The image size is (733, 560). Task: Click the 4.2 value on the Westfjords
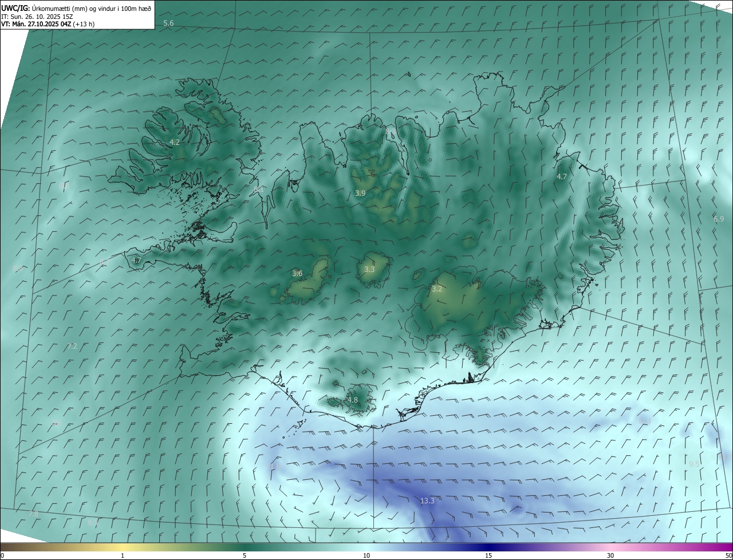click(175, 142)
